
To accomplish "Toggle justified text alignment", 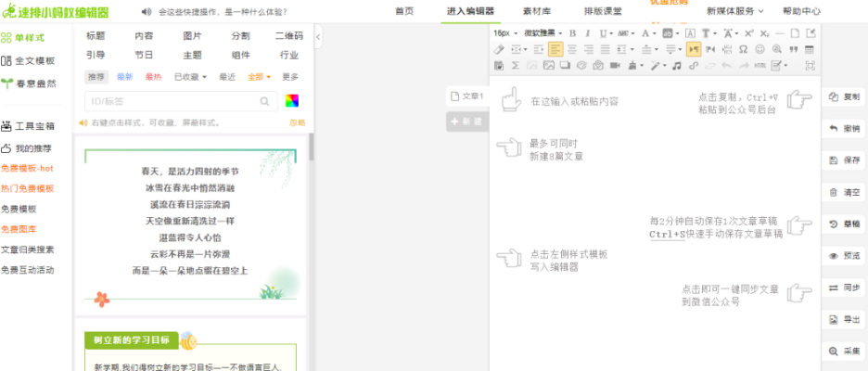I will coord(605,49).
